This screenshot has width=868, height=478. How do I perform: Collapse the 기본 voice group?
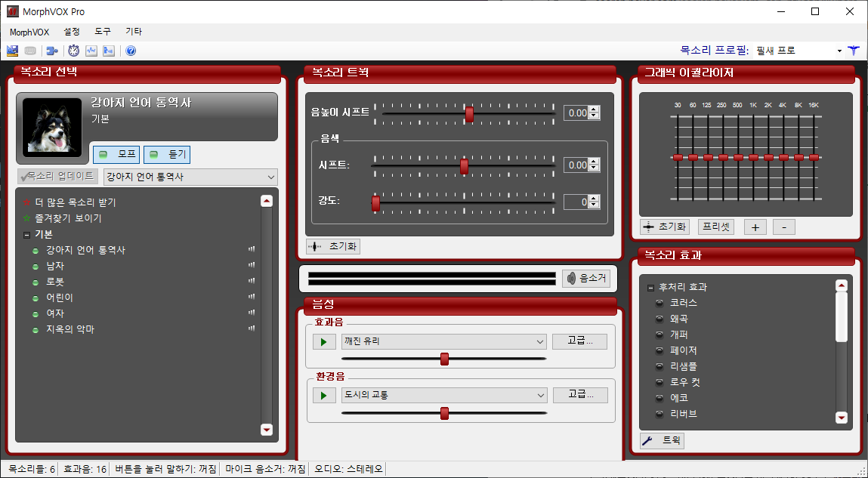(x=26, y=235)
